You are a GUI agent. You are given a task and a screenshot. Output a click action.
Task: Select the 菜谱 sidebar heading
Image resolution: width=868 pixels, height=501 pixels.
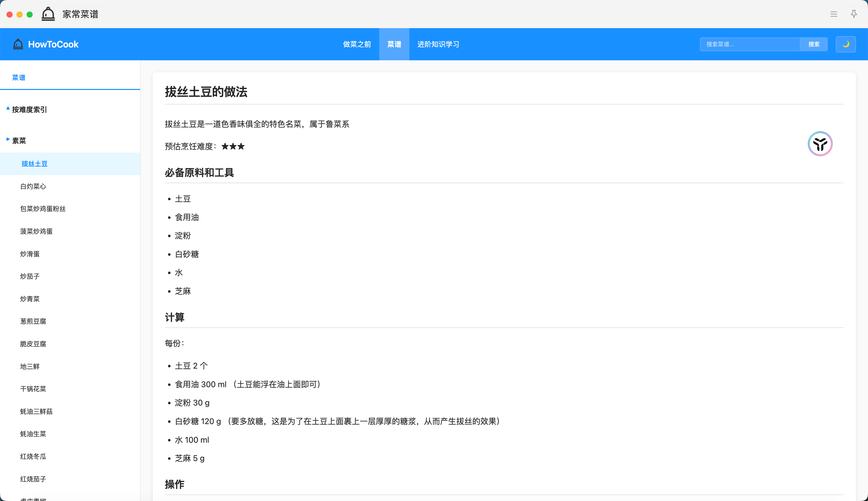[x=19, y=78]
